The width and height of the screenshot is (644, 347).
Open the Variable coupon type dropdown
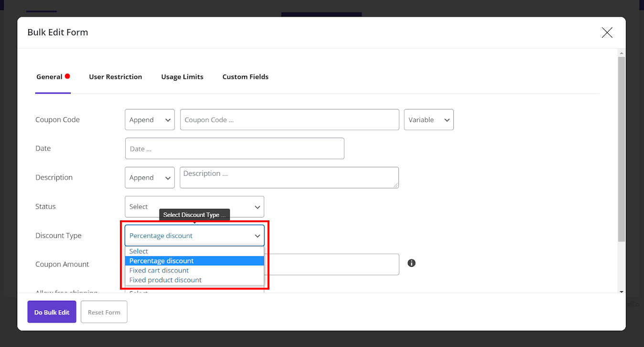coord(429,119)
